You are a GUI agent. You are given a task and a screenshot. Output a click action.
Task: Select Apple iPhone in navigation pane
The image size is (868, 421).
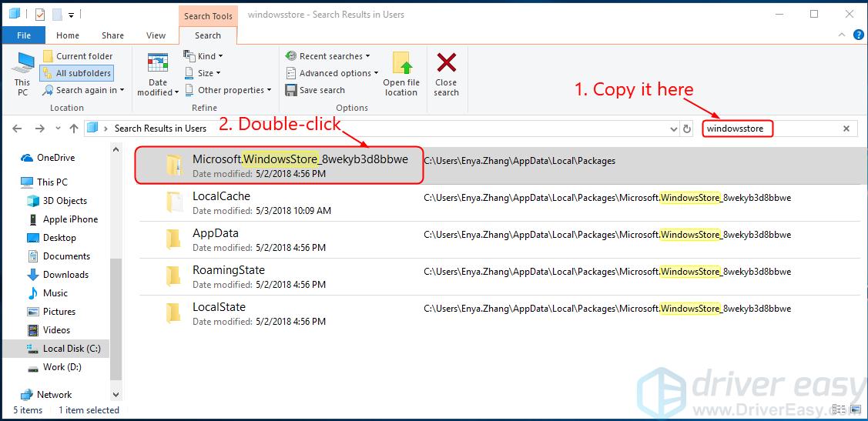[x=62, y=219]
